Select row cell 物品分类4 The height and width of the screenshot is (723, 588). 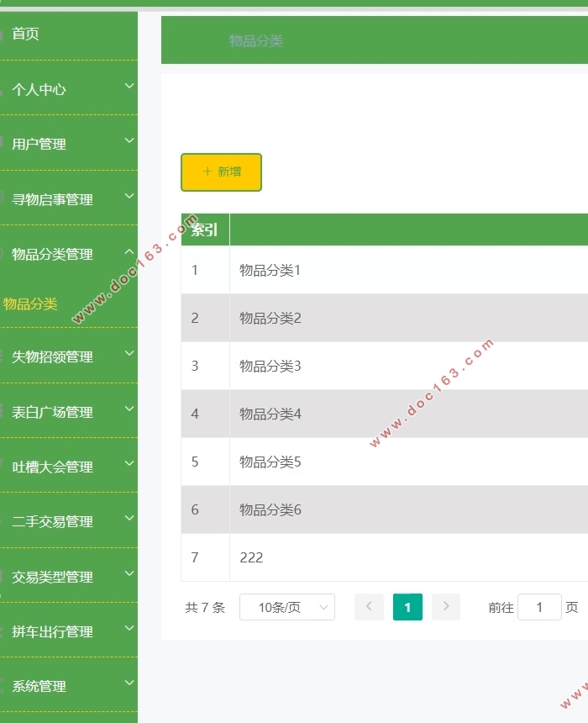pyautogui.click(x=270, y=414)
